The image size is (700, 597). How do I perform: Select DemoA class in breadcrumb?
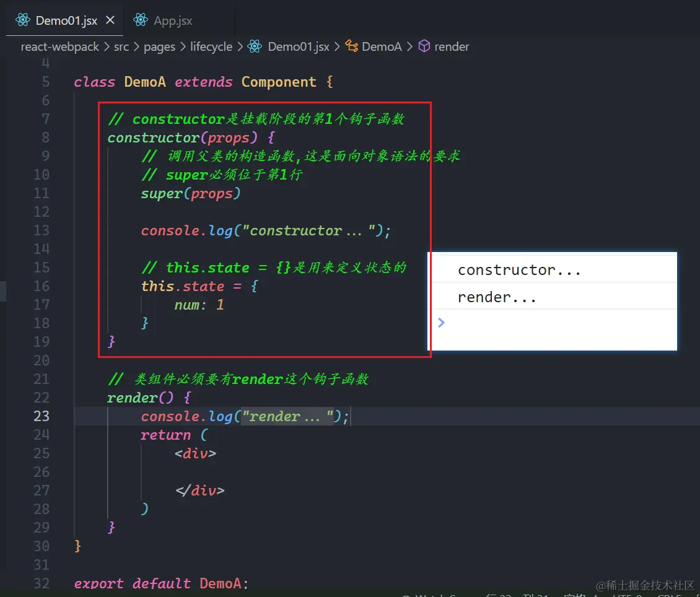382,46
